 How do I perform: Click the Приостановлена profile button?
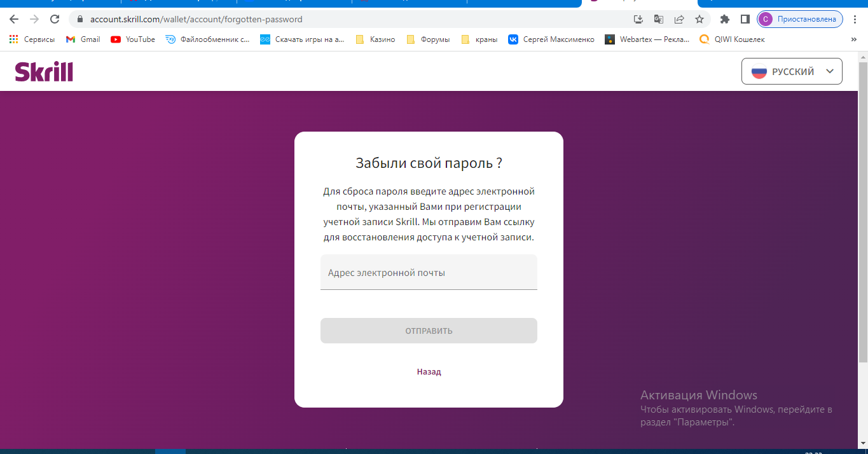(799, 19)
